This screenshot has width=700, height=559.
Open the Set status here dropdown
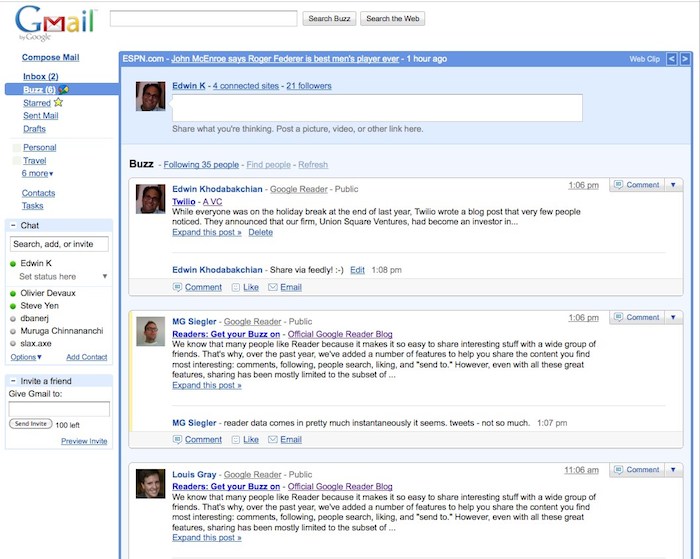106,277
